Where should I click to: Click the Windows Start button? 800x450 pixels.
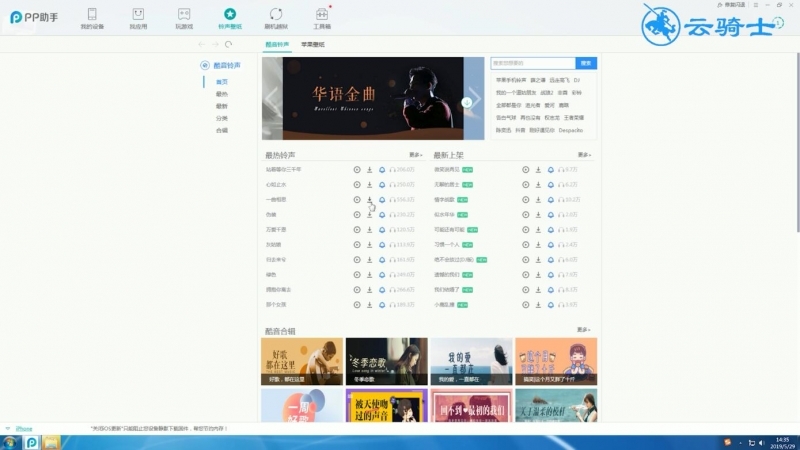tap(10, 442)
